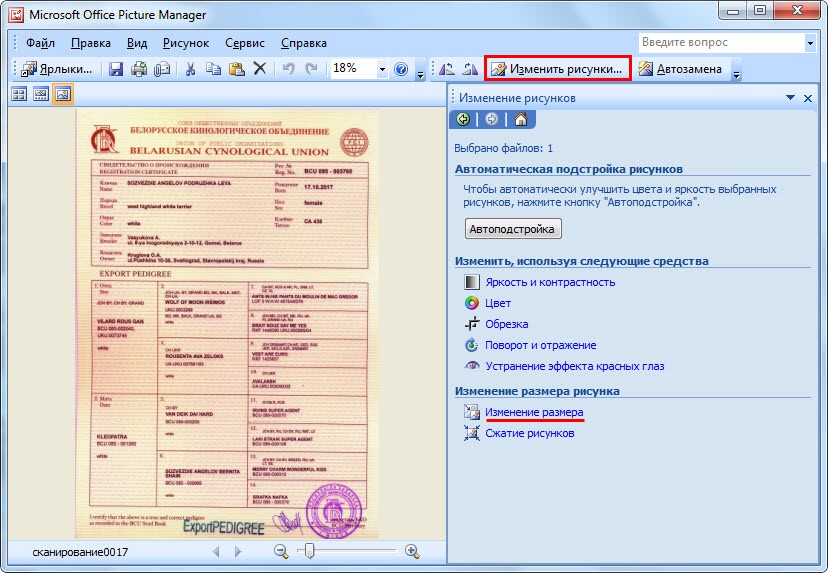
Task: Open Устранение эффекта красных глаз link
Action: click(575, 366)
